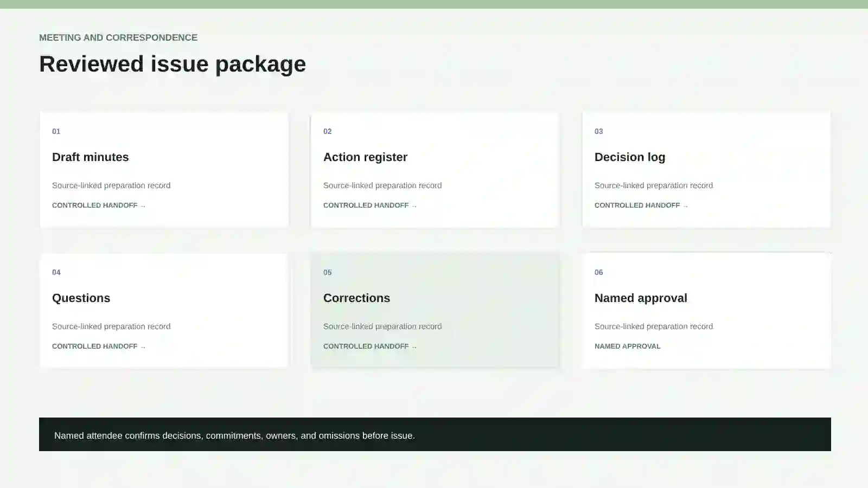This screenshot has height=488, width=868.
Task: Click number 01 on Draft minutes card
Action: 56,131
